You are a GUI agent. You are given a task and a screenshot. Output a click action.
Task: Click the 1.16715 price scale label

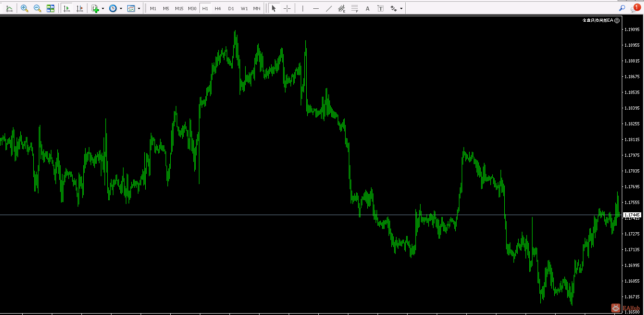click(x=632, y=296)
